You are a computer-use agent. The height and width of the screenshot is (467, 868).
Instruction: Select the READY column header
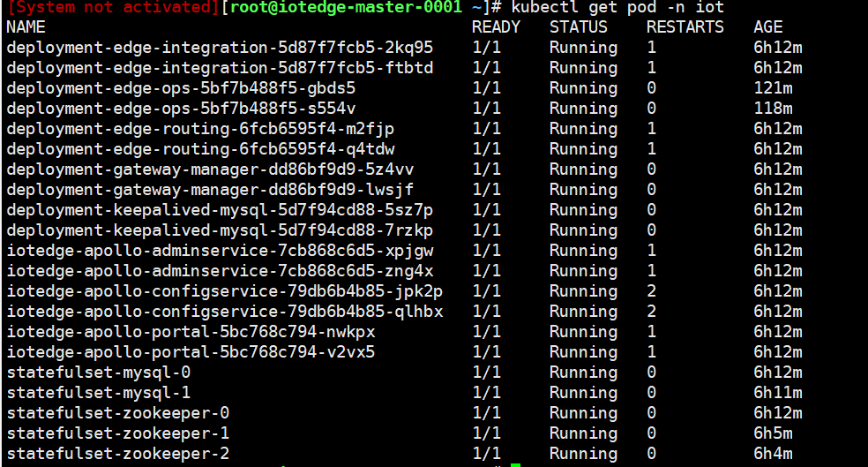click(496, 27)
